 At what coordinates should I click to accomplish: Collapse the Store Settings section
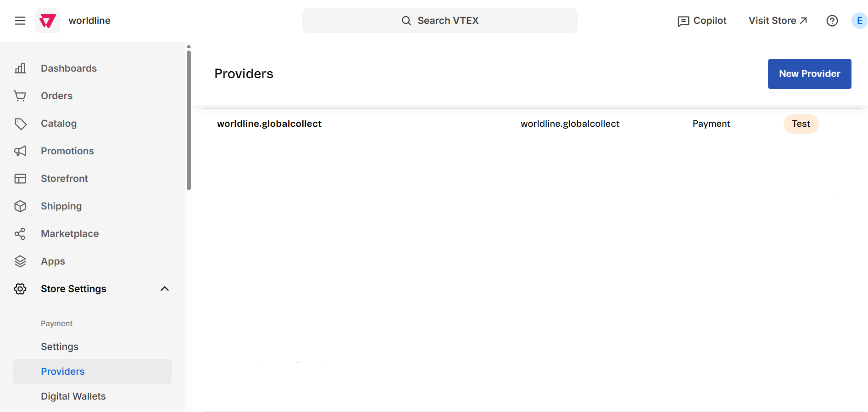tap(165, 288)
